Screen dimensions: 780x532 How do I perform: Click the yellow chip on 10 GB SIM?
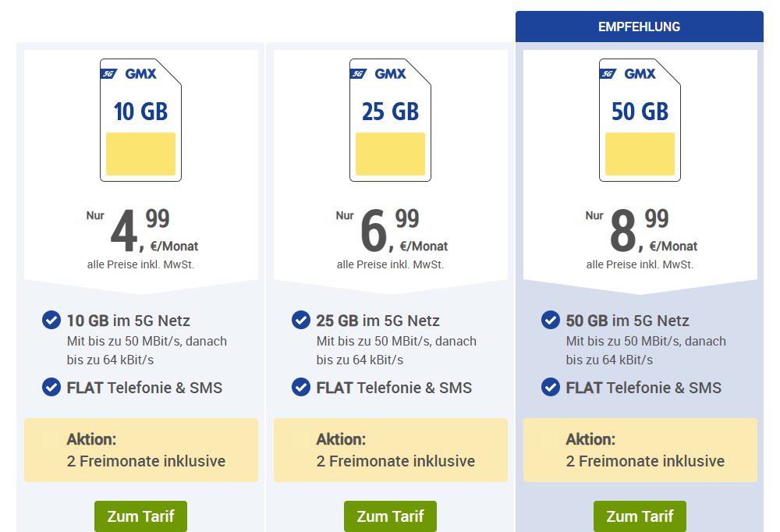(140, 154)
